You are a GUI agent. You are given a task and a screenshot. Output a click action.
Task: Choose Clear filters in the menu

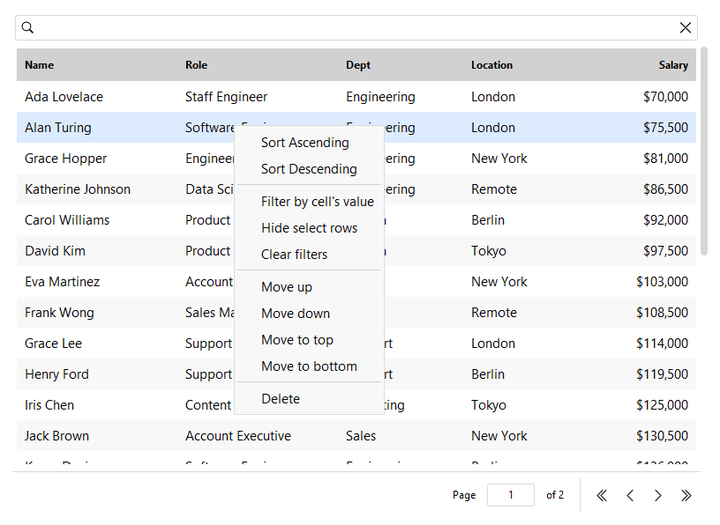coord(309,254)
